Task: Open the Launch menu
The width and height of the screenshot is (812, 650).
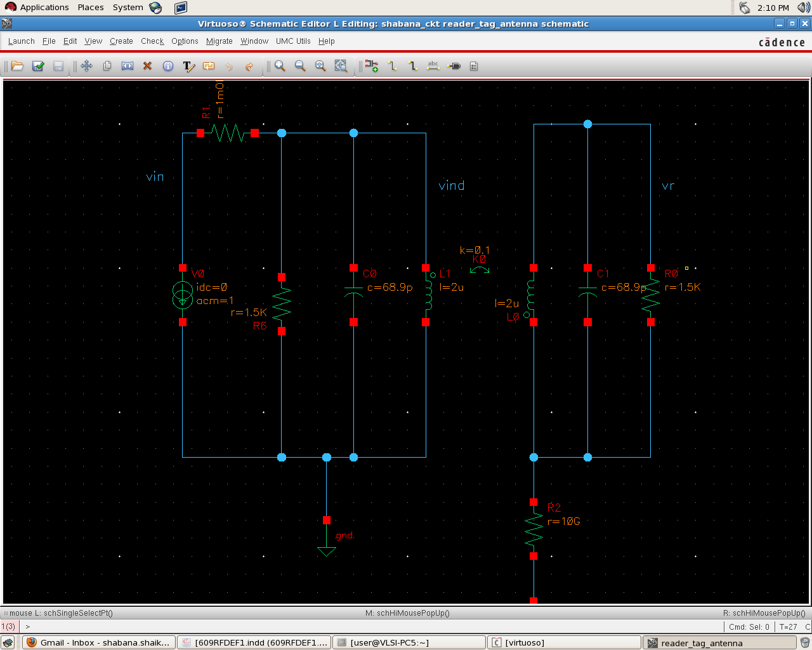Action: 21,41
